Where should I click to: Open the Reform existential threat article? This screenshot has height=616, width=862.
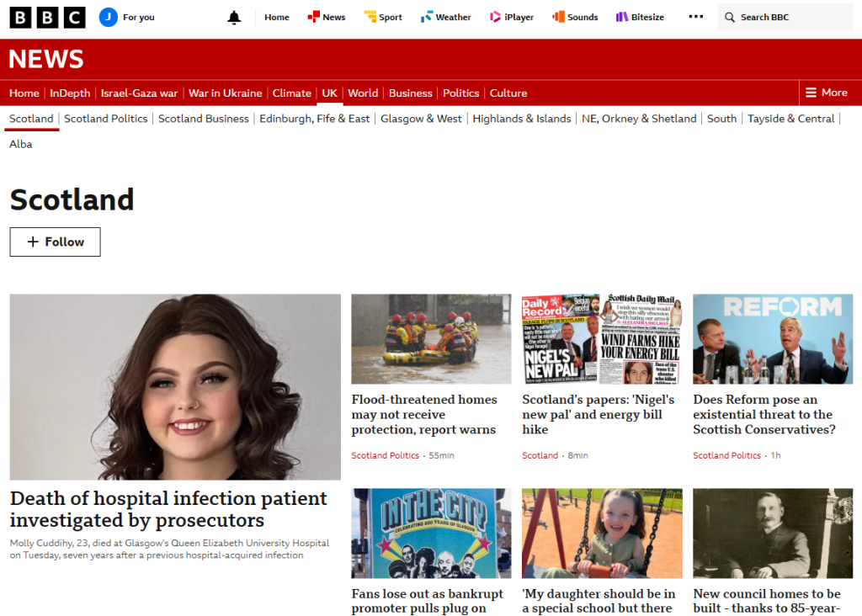[764, 414]
